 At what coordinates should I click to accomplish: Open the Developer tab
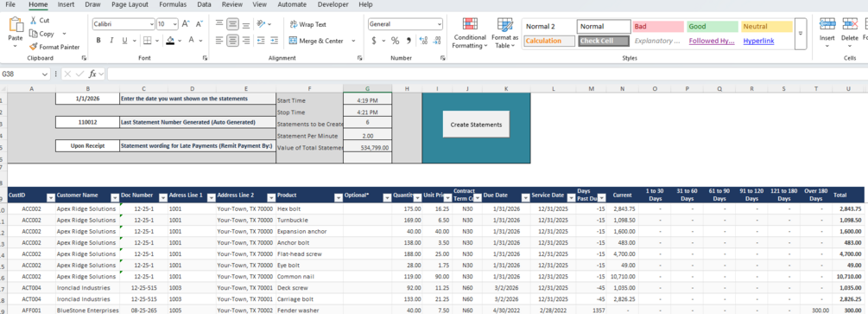point(333,4)
